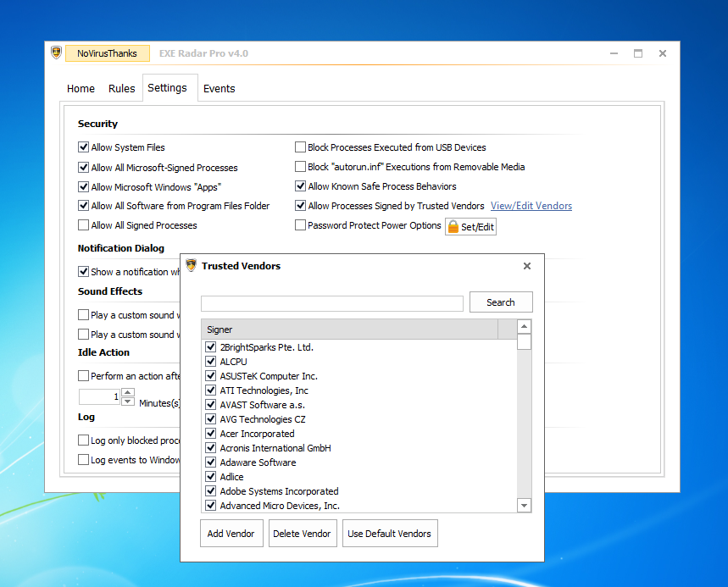The image size is (728, 587).
Task: Increase idle minutes with up arrow
Action: tap(128, 392)
